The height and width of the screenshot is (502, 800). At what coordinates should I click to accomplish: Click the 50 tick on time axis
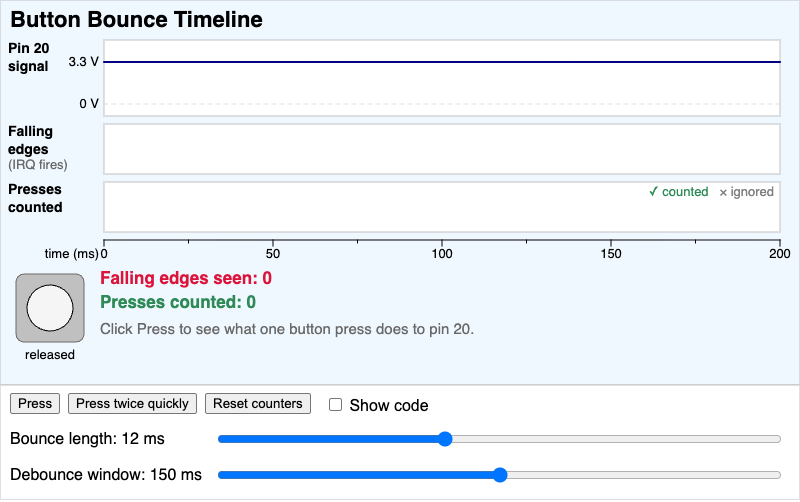click(x=273, y=254)
